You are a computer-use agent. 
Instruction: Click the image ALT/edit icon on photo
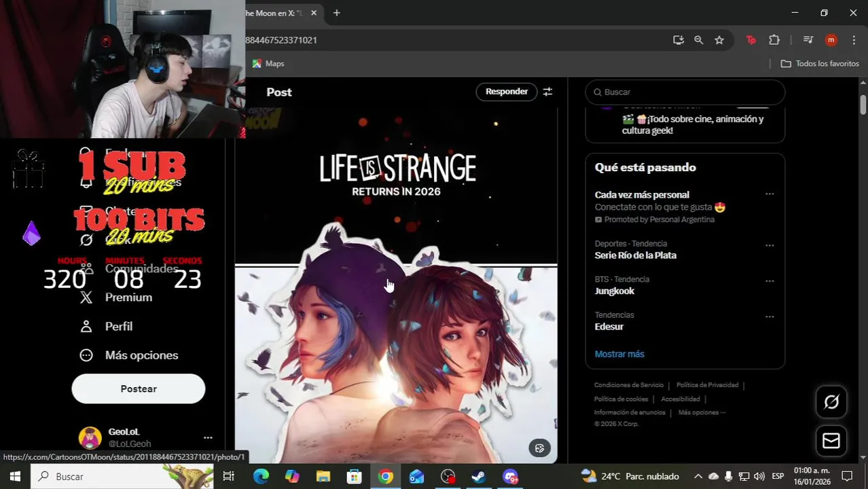[539, 448]
